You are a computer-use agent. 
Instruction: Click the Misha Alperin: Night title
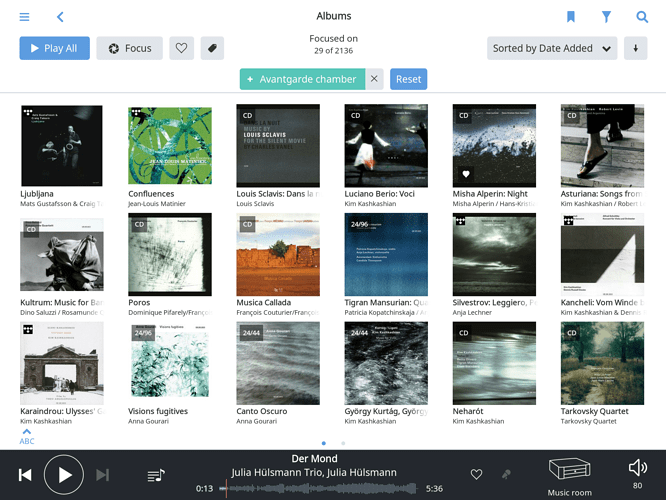coord(490,194)
